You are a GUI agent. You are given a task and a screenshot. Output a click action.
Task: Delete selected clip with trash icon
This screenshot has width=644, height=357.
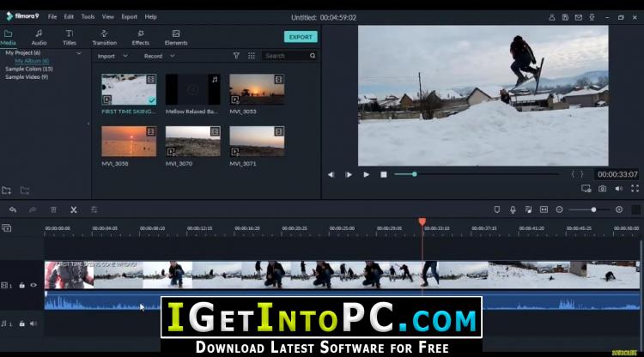click(53, 209)
